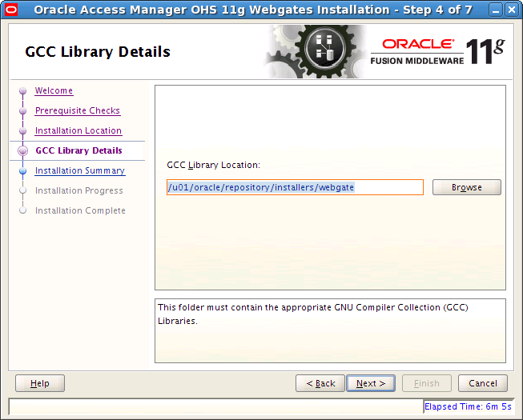523x420 pixels.
Task: Click the Oracle window menu icon
Action: coord(10,10)
